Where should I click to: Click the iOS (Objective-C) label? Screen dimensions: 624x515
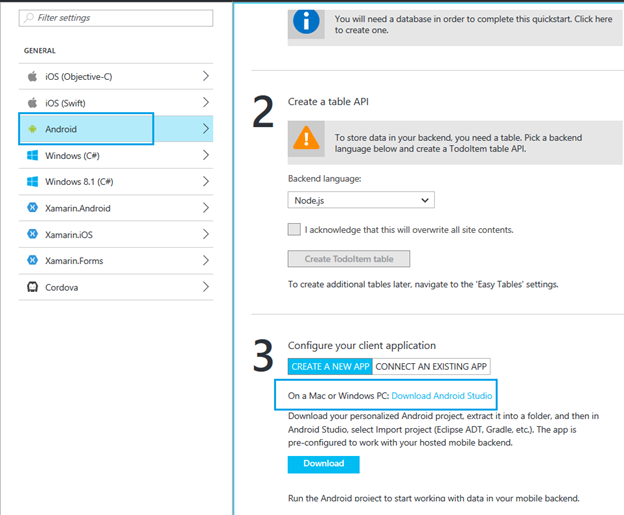78,76
